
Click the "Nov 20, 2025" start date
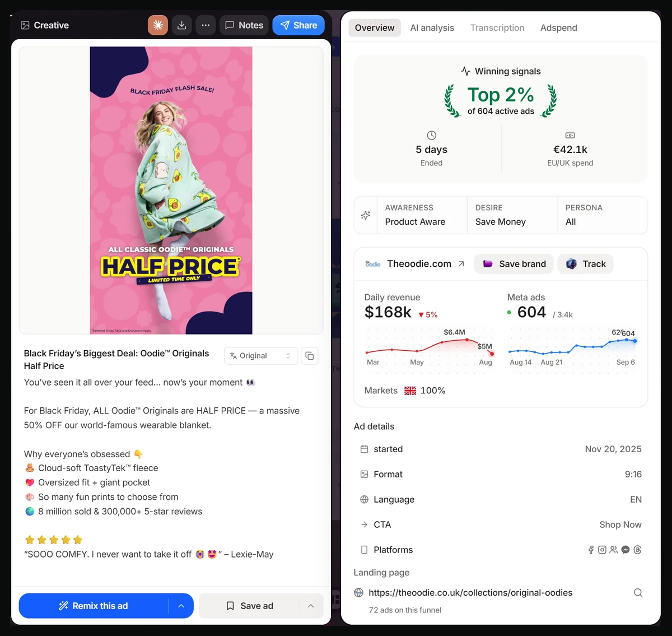coord(613,449)
